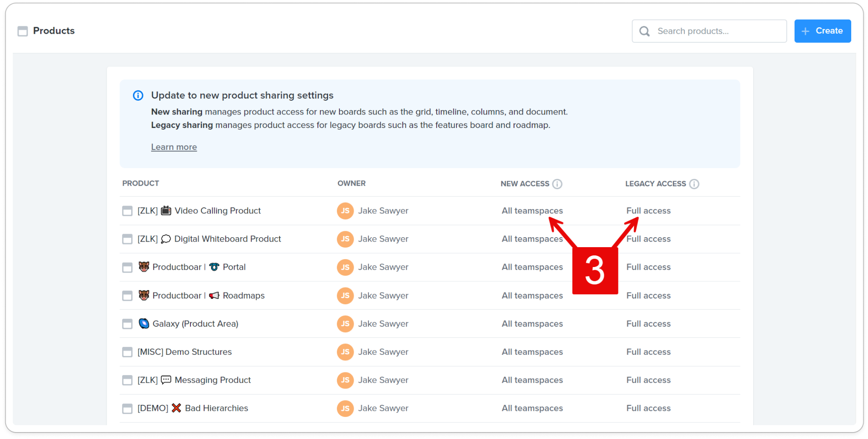Screen dimensions: 868x439
Task: Open the Video Calling Product
Action: [199, 211]
